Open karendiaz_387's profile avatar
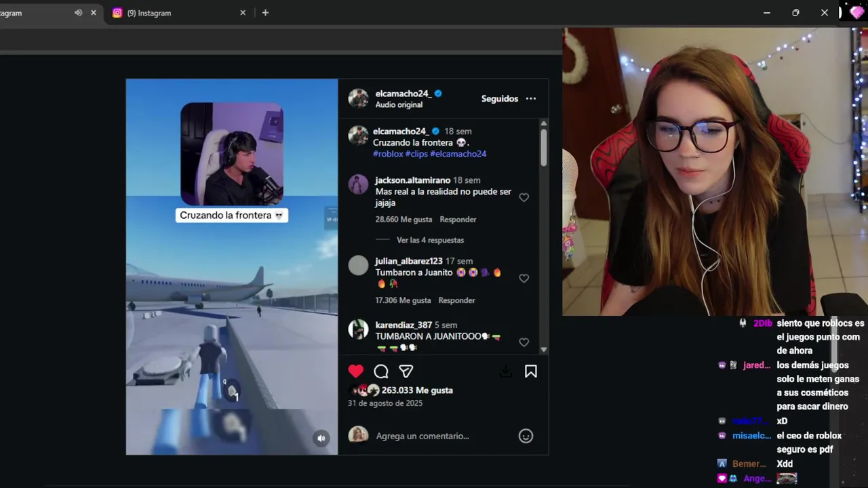 pyautogui.click(x=358, y=329)
